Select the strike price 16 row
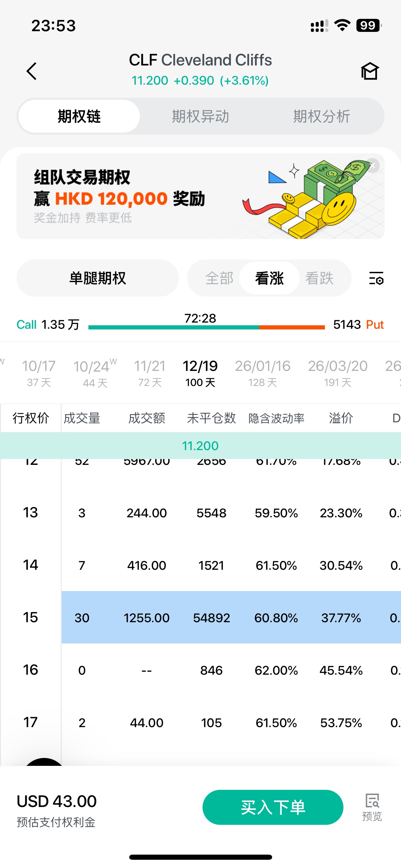 [x=200, y=670]
